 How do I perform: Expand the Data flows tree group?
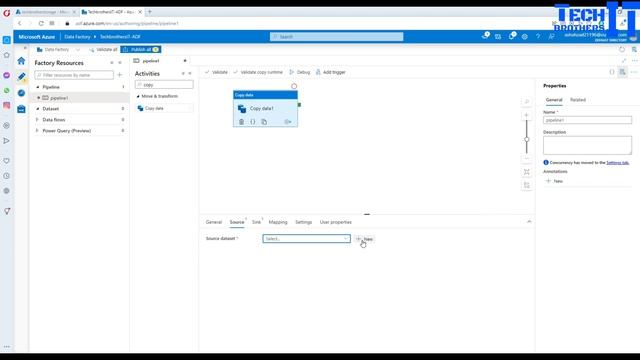pyautogui.click(x=38, y=120)
